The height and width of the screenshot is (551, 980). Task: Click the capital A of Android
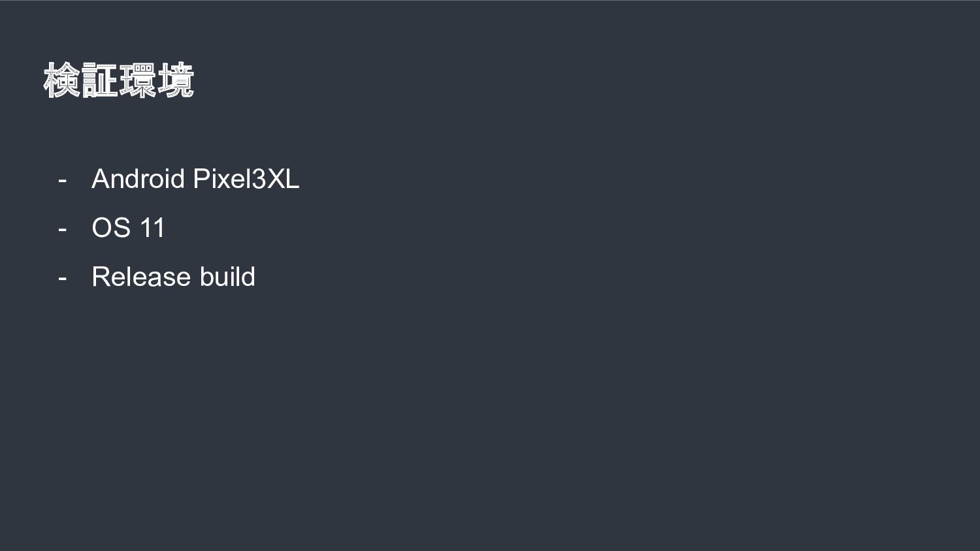[x=101, y=179]
